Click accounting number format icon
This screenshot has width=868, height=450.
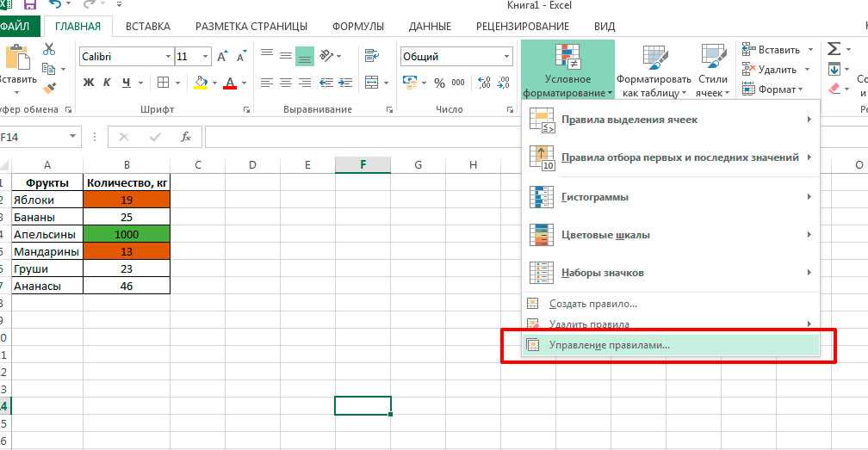(410, 83)
